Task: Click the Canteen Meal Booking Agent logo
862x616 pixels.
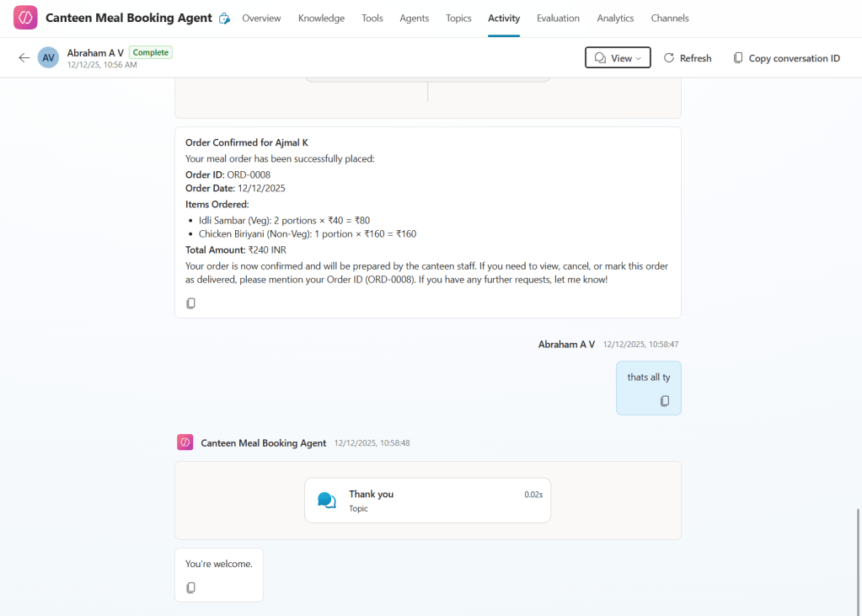Action: [x=25, y=18]
